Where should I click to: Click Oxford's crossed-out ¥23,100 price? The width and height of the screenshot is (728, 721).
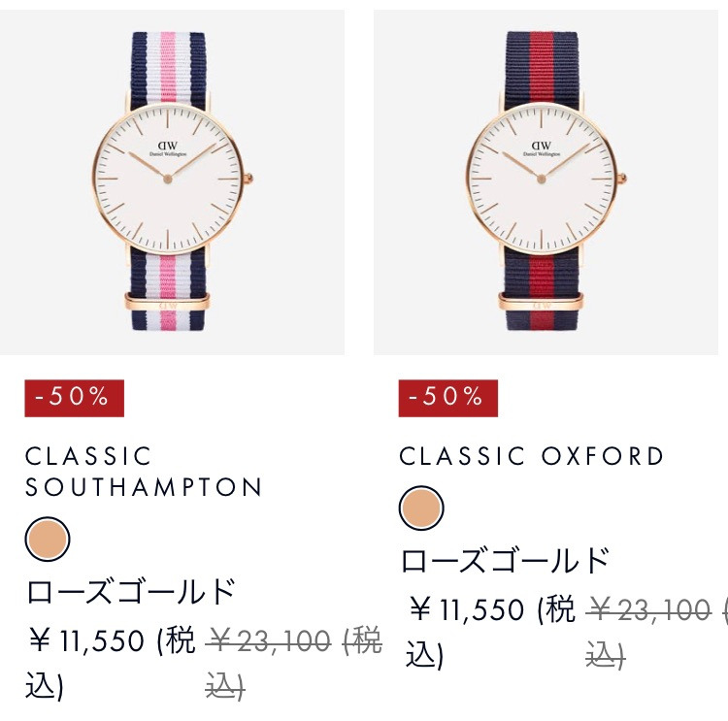tap(648, 609)
